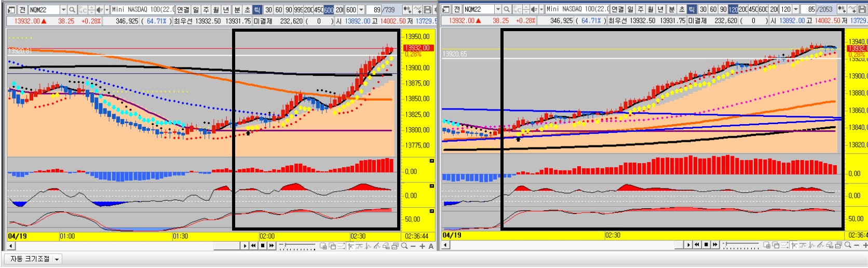Screen dimensions: 868x268
Task: Click rewind button on left chart bottom bar
Action: (253, 246)
